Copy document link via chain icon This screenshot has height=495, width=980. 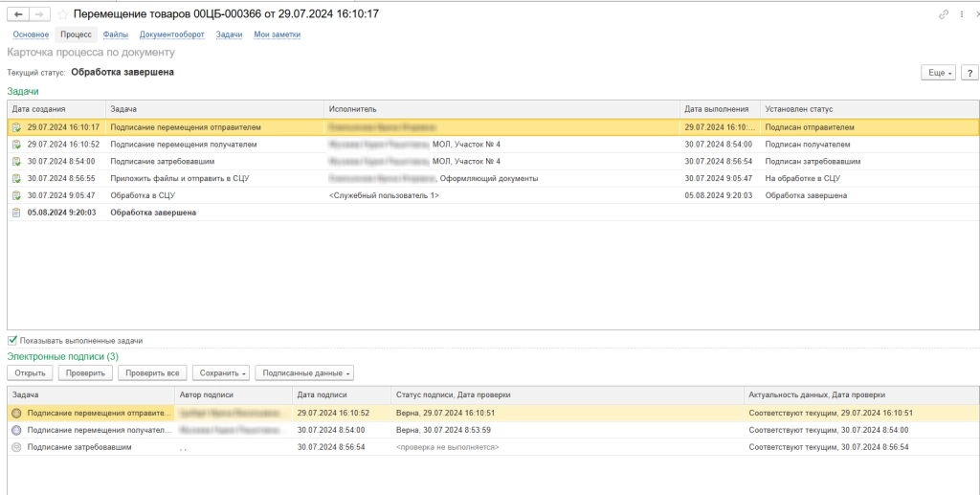coord(944,14)
